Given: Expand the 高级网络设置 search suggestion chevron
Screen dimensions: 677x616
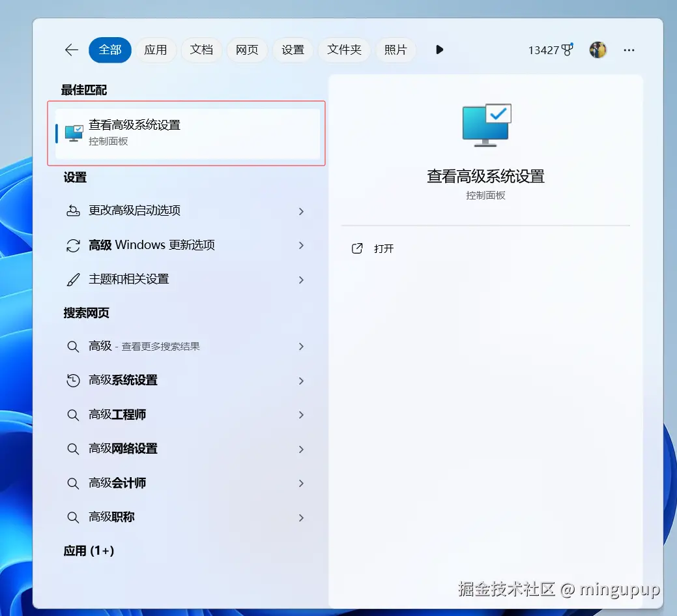Looking at the screenshot, I should click(x=301, y=449).
